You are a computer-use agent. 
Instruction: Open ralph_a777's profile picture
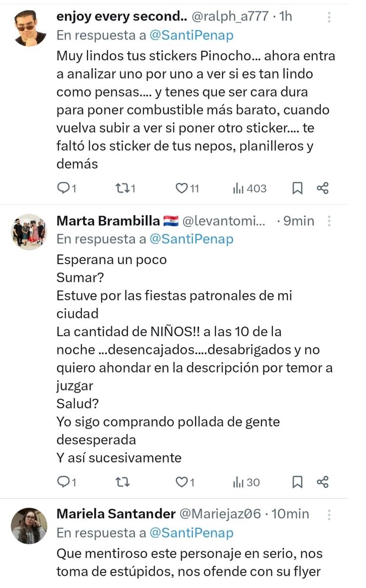30,28
